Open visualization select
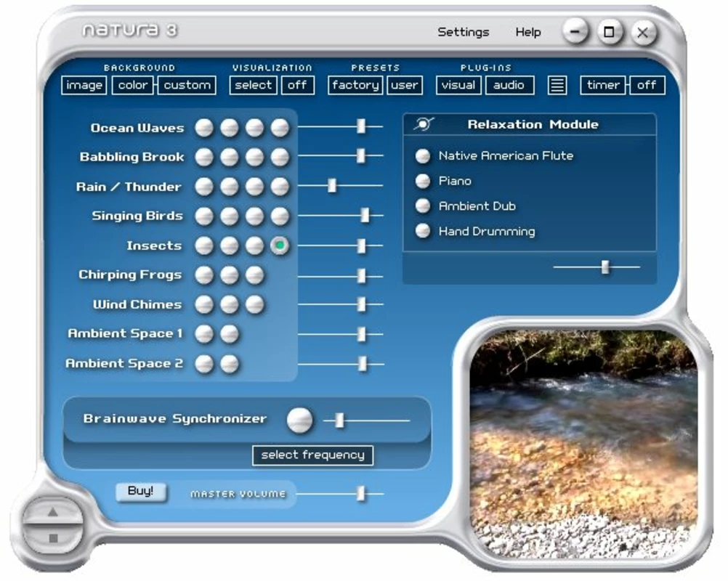This screenshot has height=581, width=728. (x=253, y=86)
